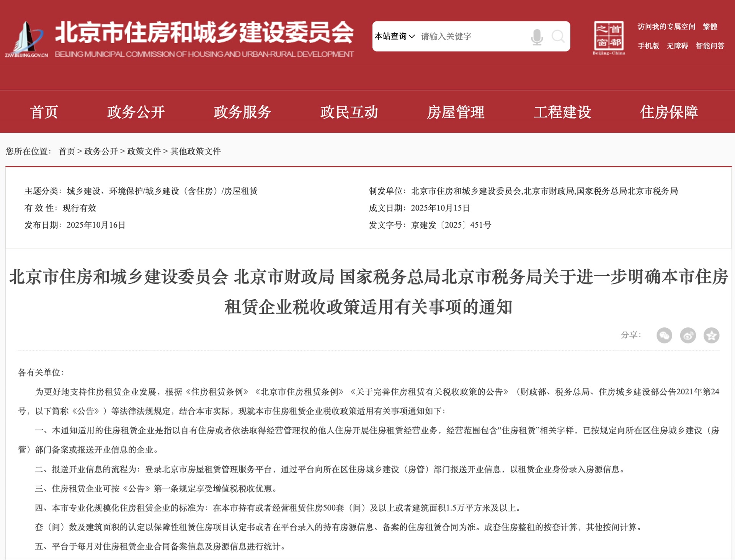Viewport: 735px width, 560px height.
Task: Enable 无障碍 accessibility mode
Action: [x=677, y=46]
